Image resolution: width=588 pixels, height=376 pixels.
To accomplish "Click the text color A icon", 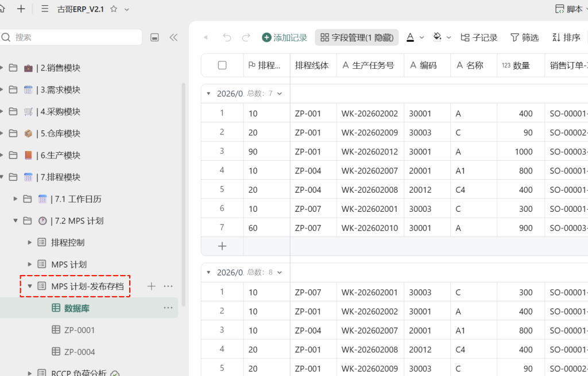I will pos(410,37).
